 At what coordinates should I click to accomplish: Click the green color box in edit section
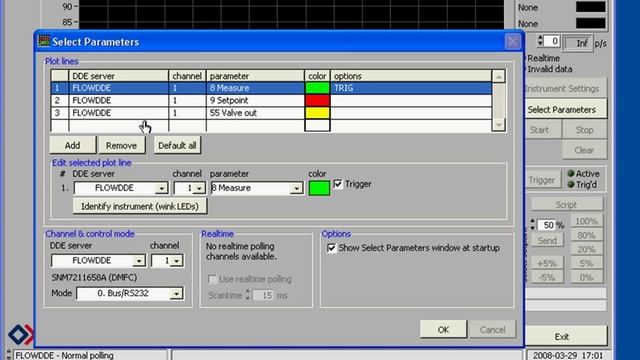pyautogui.click(x=319, y=188)
